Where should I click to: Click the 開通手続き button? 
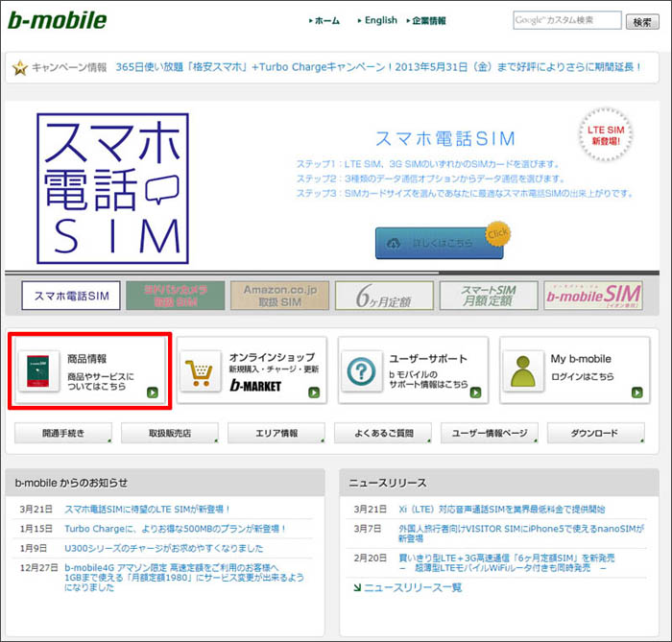[x=63, y=433]
